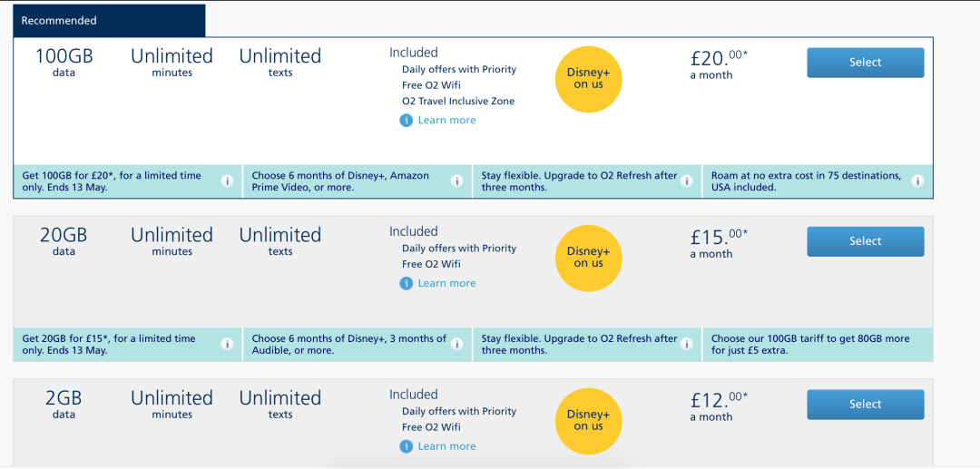Click the info icon beside 100GB plan's Learn more

(x=407, y=120)
